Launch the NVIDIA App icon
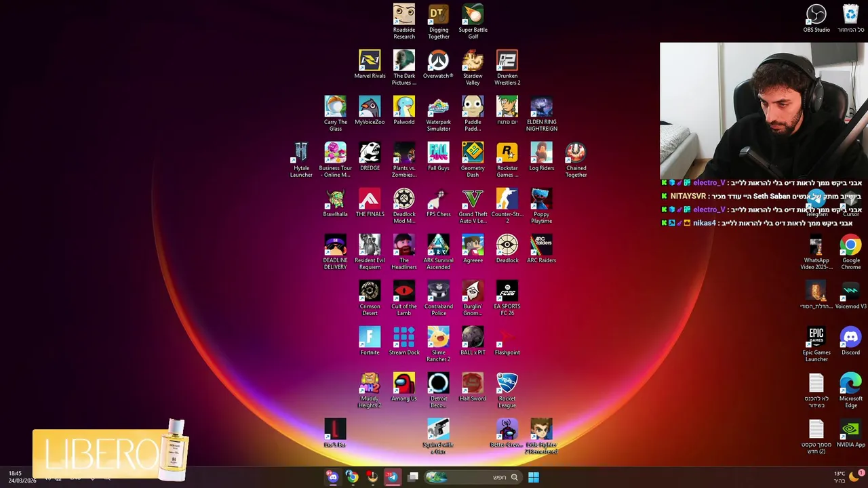The width and height of the screenshot is (868, 488). coord(851,433)
